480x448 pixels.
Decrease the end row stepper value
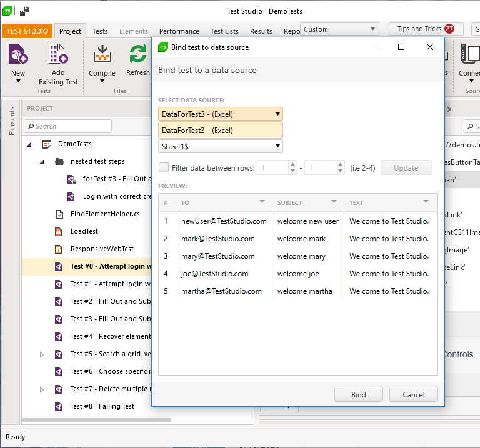[x=340, y=171]
